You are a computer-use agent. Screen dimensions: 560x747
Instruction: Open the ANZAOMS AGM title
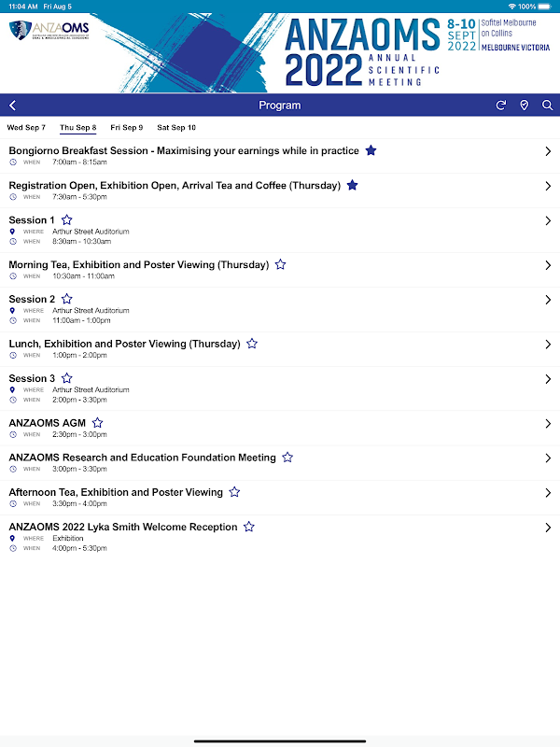(48, 423)
